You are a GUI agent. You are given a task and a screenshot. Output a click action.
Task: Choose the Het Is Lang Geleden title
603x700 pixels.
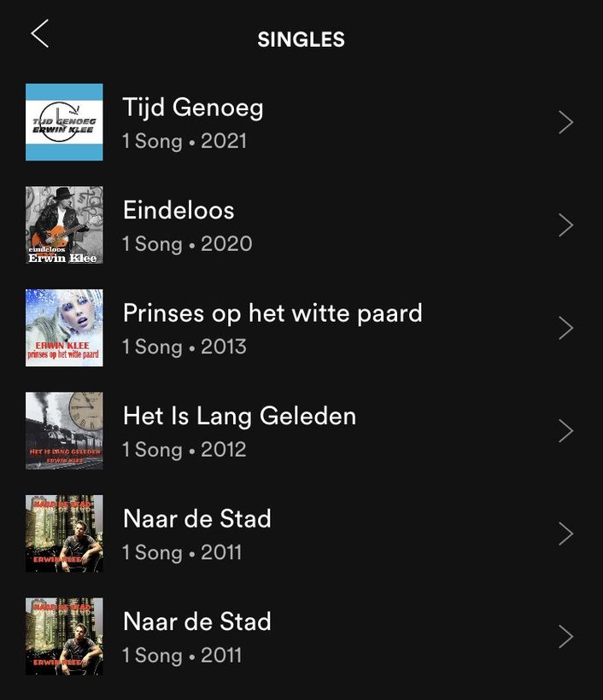(x=239, y=417)
